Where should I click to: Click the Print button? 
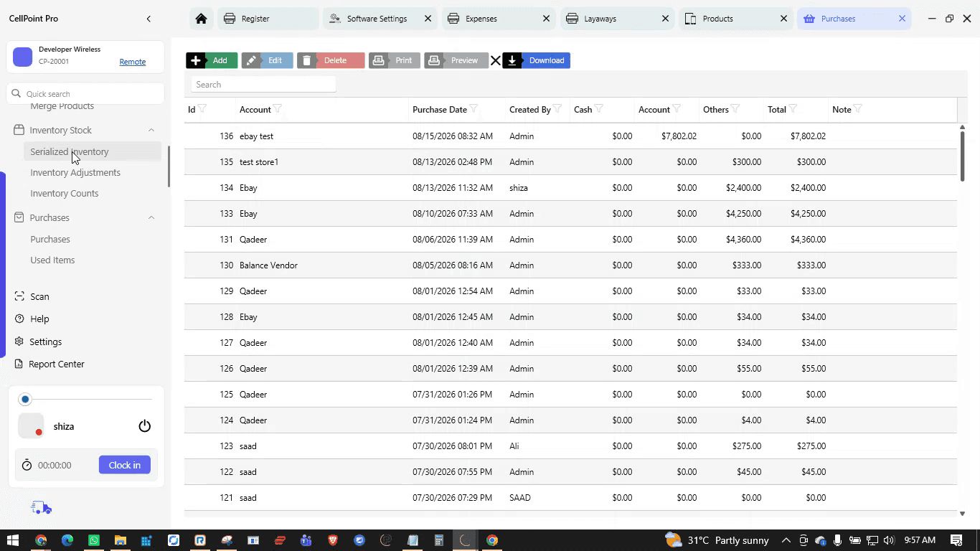click(x=395, y=60)
